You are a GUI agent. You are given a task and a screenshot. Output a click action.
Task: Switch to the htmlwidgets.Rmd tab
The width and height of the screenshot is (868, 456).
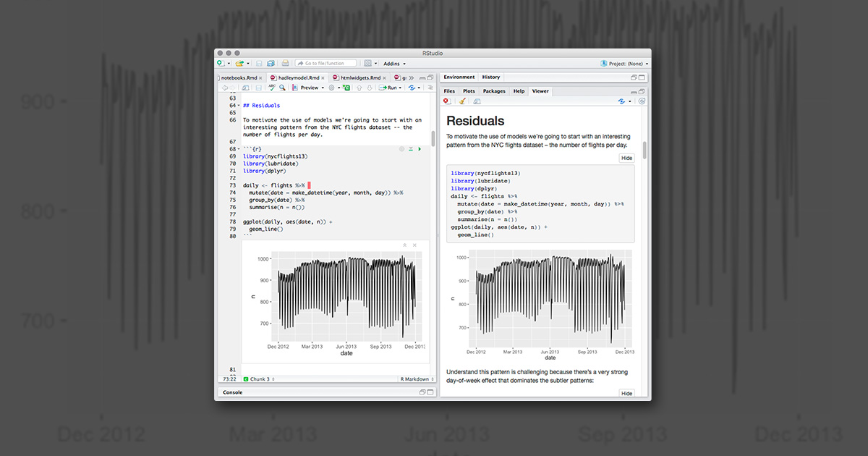362,77
